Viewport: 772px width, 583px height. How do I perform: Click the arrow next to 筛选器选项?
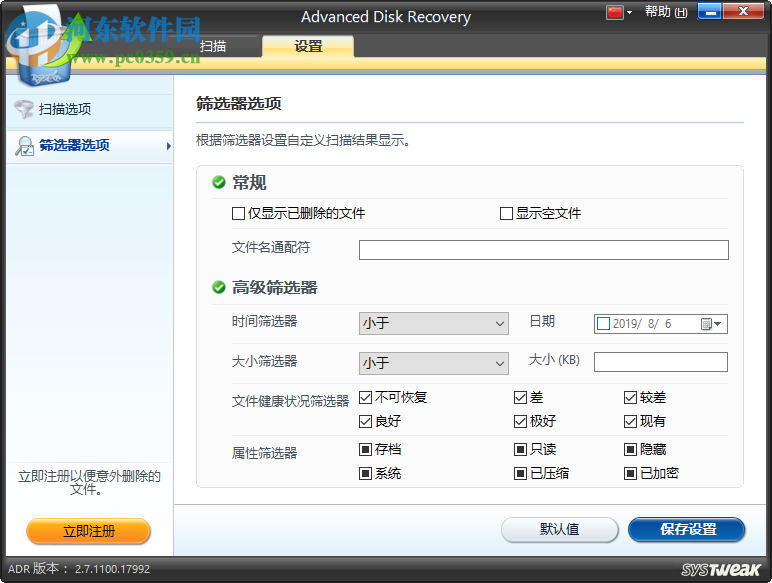click(x=169, y=146)
